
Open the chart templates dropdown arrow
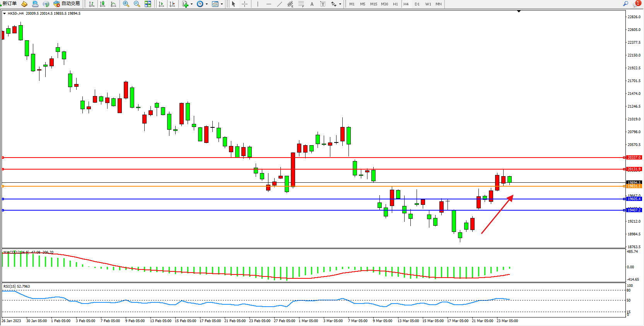point(222,4)
